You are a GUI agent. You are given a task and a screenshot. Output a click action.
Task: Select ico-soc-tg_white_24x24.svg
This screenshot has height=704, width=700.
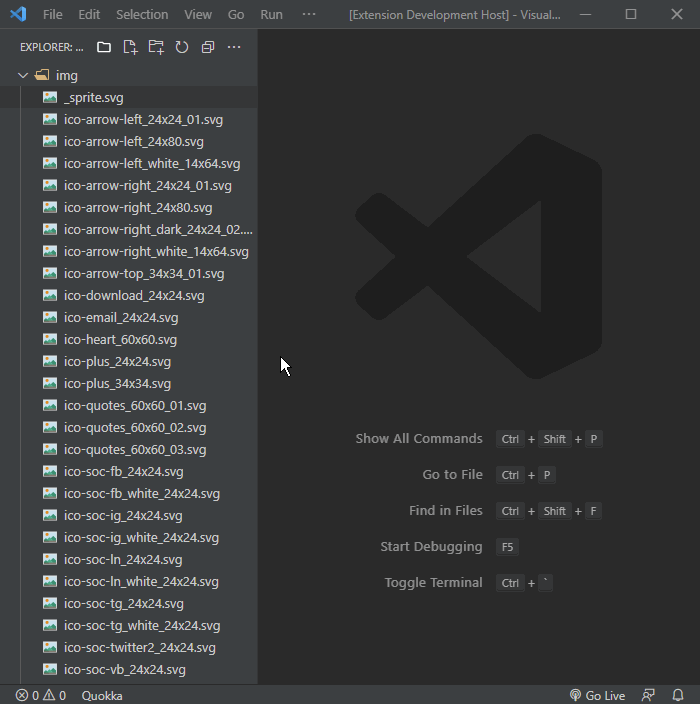point(129,625)
